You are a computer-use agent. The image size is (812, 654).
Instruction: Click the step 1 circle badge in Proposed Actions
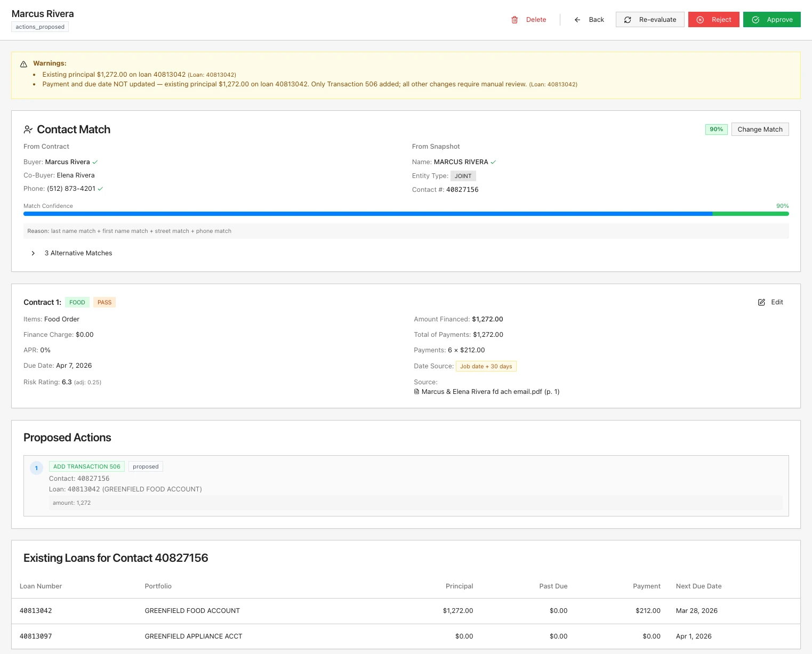pos(36,468)
